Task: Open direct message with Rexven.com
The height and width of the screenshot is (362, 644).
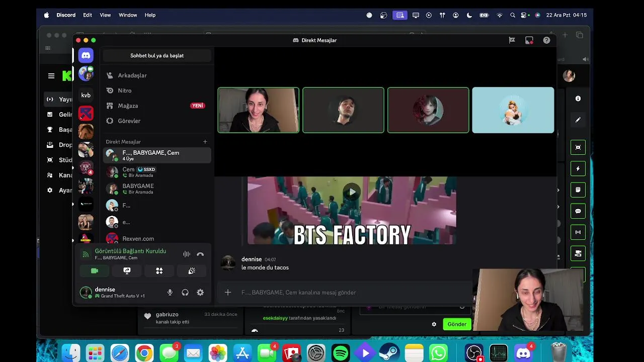Action: tap(157, 238)
